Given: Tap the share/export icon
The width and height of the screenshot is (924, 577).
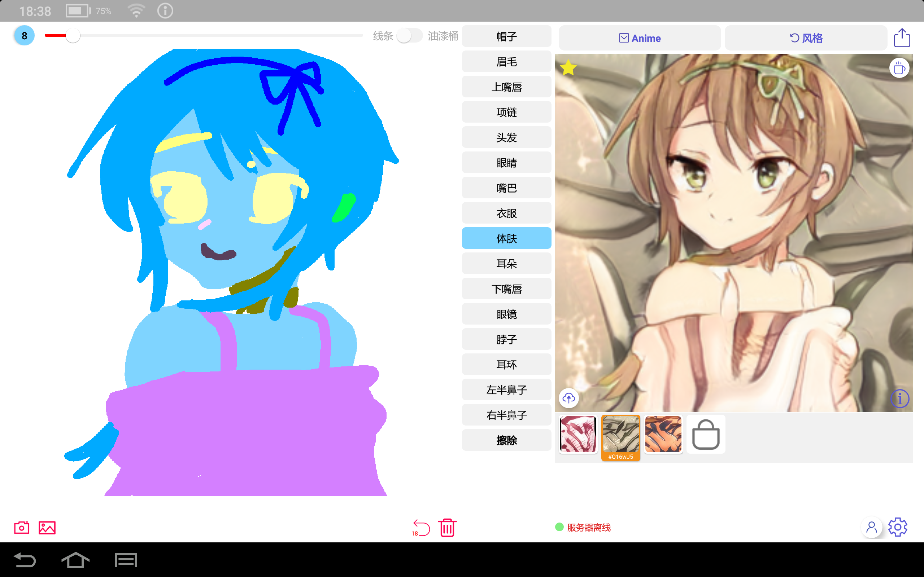Looking at the screenshot, I should 902,38.
